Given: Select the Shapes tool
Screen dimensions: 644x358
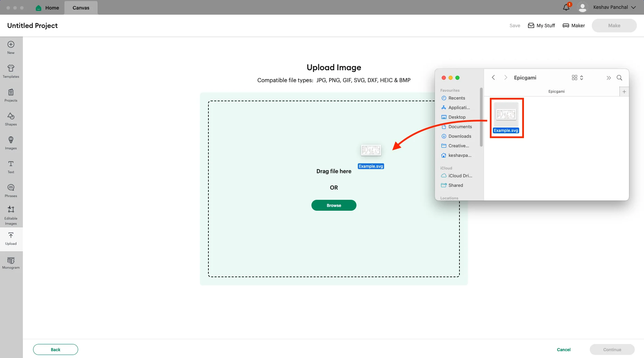Looking at the screenshot, I should click(x=11, y=119).
